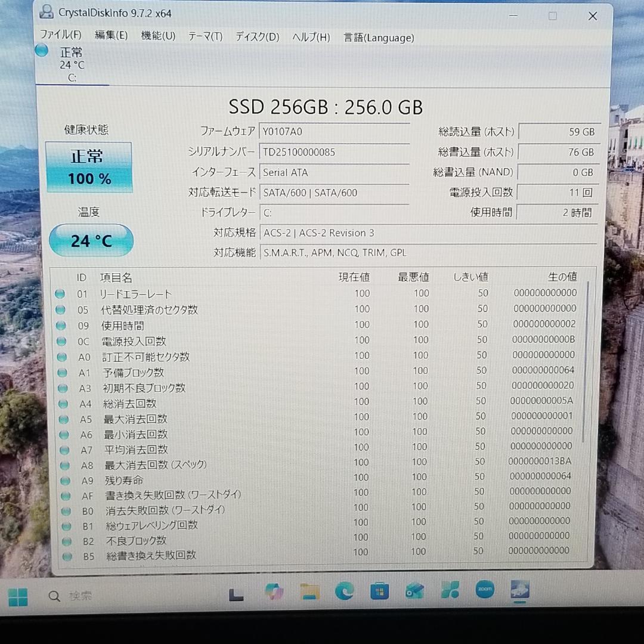644x644 pixels.
Task: Open Zoom from the taskbar
Action: pos(485,589)
